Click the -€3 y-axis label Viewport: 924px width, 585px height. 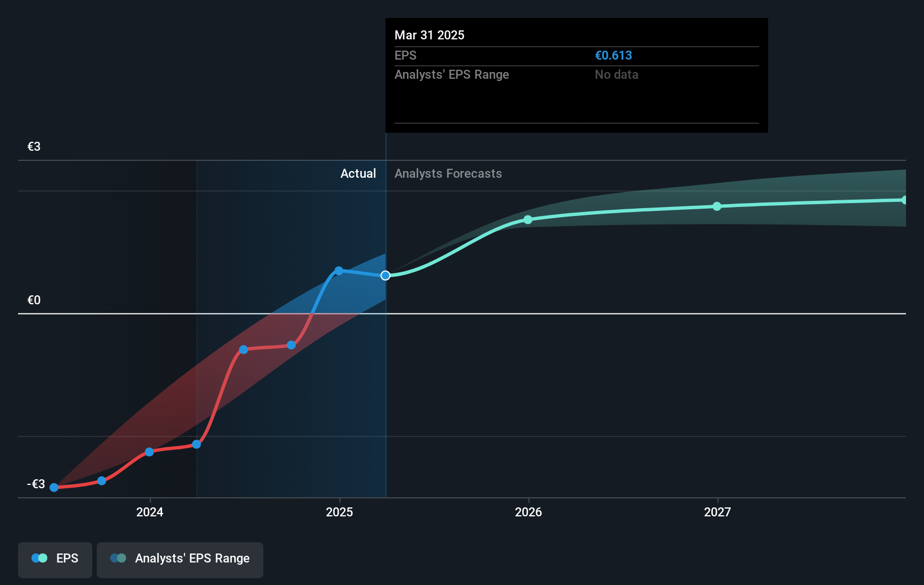(x=36, y=484)
